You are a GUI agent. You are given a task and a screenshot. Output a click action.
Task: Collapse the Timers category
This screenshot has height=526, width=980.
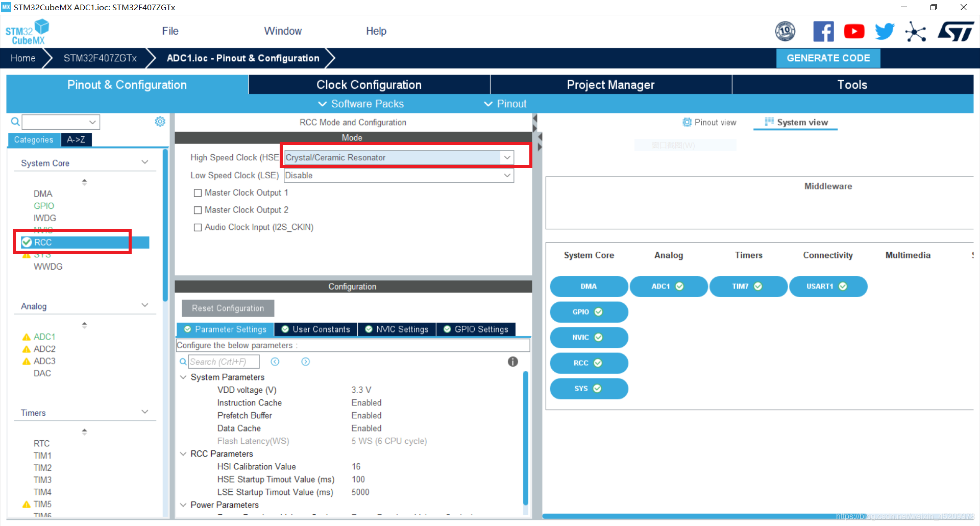pos(145,412)
